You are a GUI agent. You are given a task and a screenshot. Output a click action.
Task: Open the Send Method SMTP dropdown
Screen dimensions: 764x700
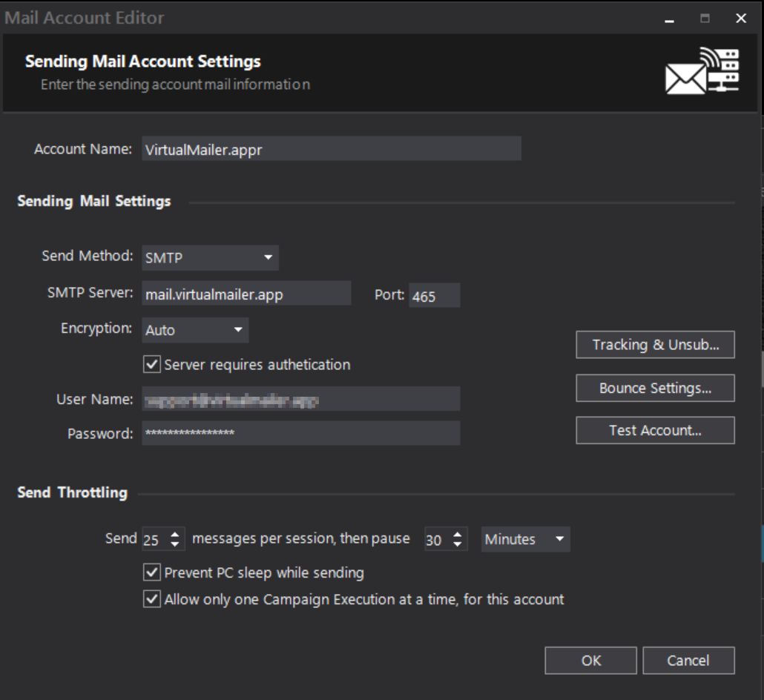point(210,258)
